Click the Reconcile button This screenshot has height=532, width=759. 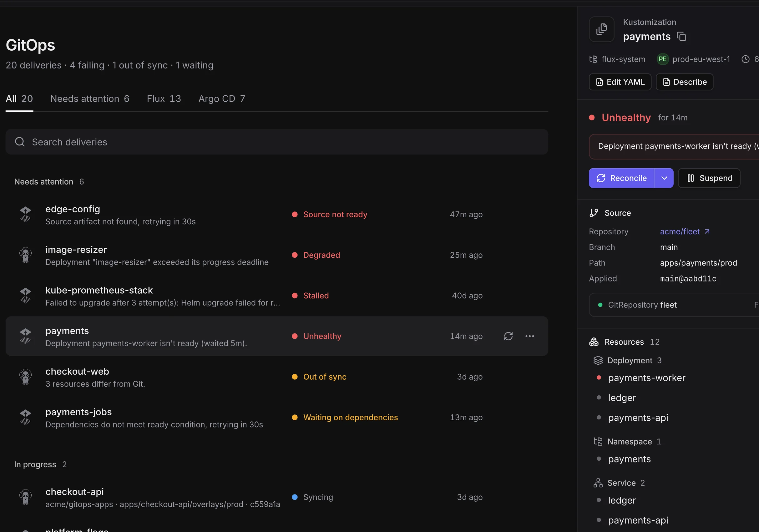[621, 178]
